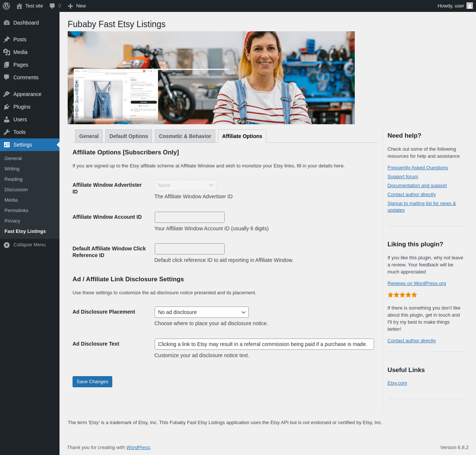Open the Etsy.com useful link
The width and height of the screenshot is (476, 455).
coord(397,383)
